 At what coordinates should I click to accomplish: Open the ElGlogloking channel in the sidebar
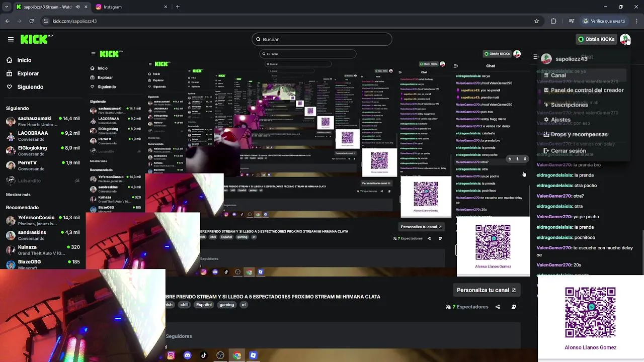[x=43, y=150]
